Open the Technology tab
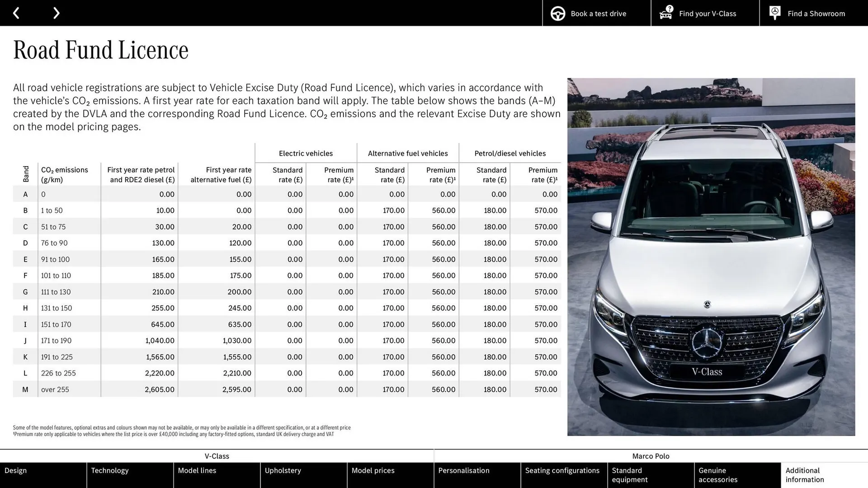The height and width of the screenshot is (488, 868). click(x=110, y=470)
